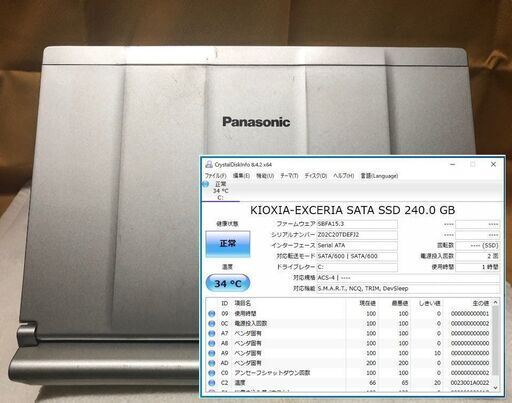
Task: Select the C: drive status icon
Action: click(205, 184)
